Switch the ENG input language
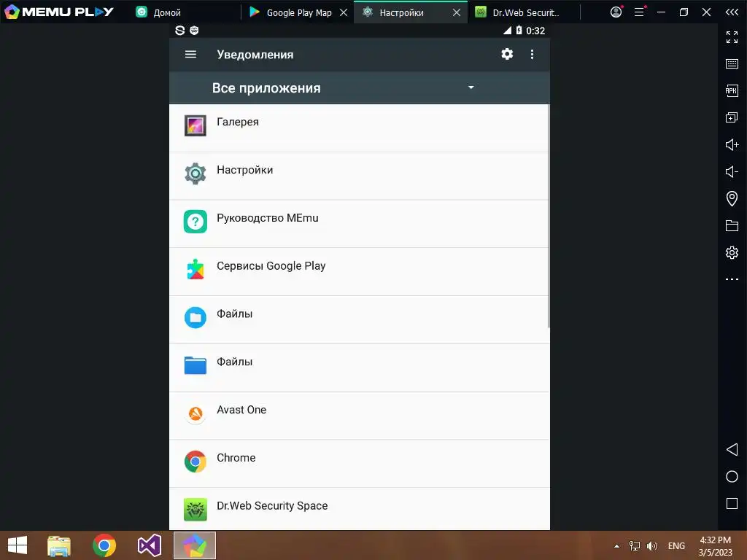Image resolution: width=747 pixels, height=560 pixels. click(x=676, y=546)
